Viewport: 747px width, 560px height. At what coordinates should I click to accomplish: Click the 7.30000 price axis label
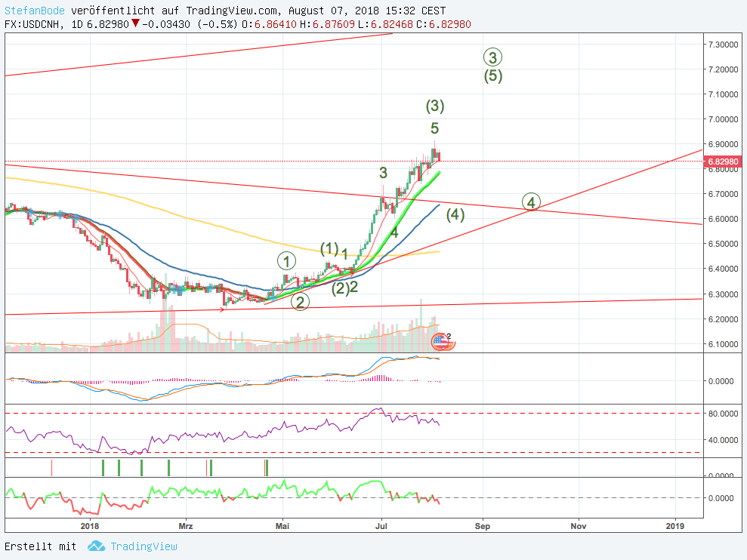click(723, 45)
